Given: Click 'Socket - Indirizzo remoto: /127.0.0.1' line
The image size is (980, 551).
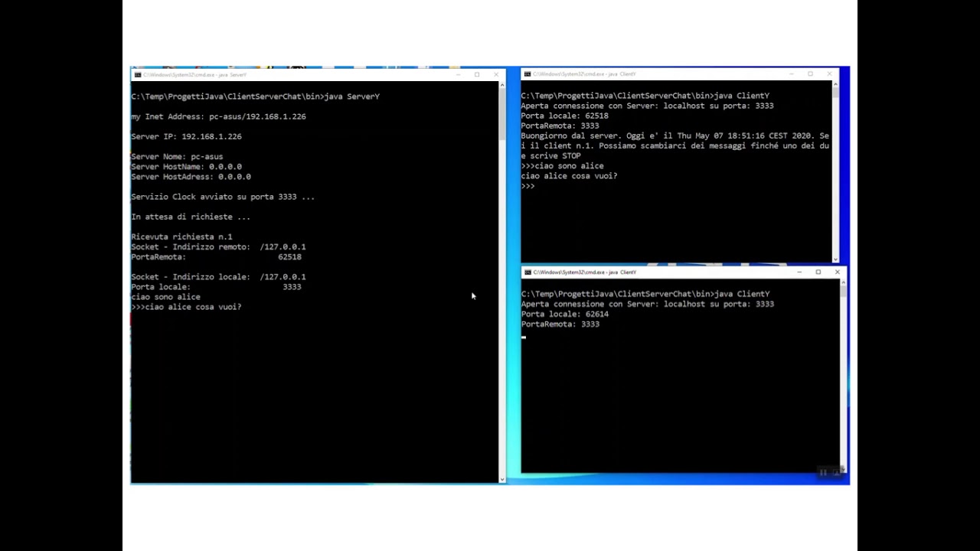Looking at the screenshot, I should (219, 246).
